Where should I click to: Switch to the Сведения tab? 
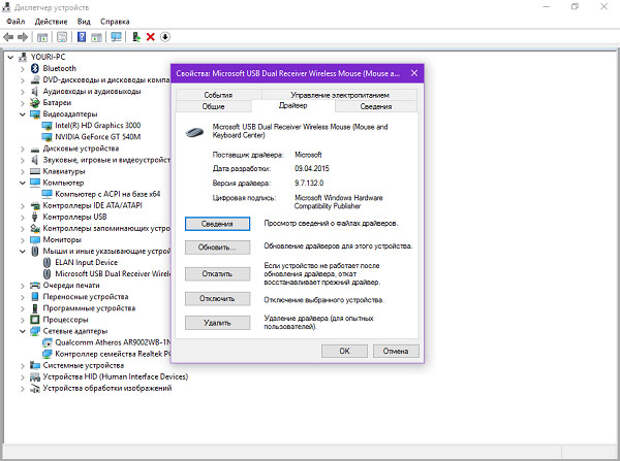coord(376,106)
